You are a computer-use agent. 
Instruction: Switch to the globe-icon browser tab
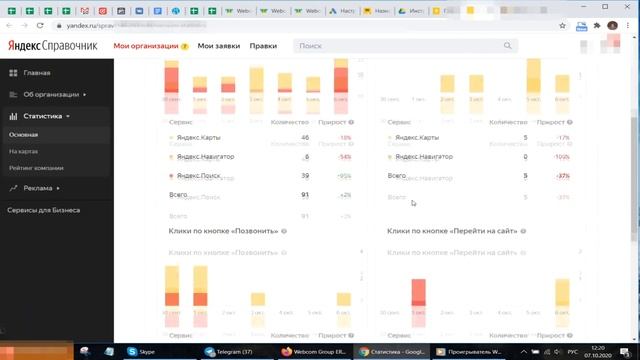click(x=176, y=11)
